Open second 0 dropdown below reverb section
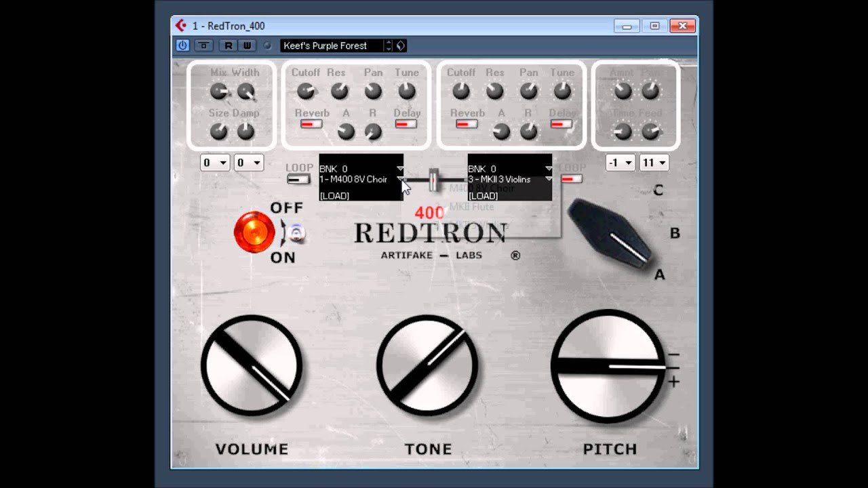Screen dimensions: 868x488 [249, 163]
